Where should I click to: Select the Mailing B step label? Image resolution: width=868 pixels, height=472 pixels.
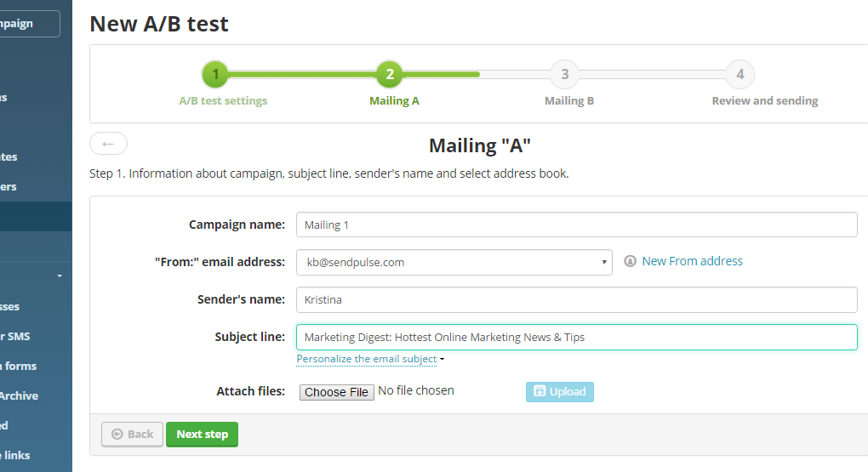pos(568,100)
